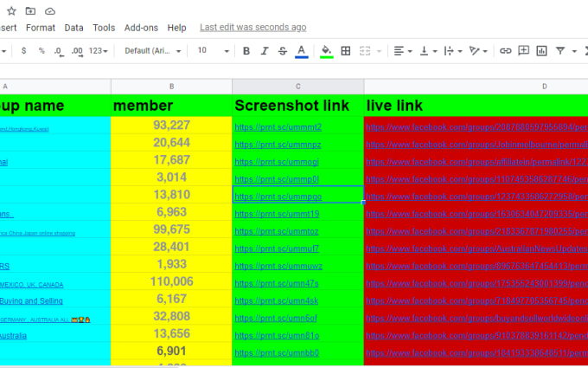Format as currency with dollar icon
Screen dimensions: 588x368
[x=24, y=51]
